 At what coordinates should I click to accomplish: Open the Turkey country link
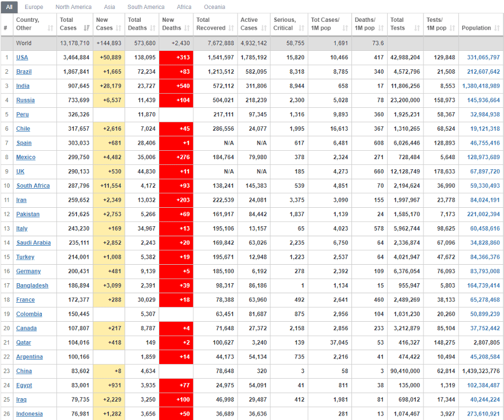(25, 257)
